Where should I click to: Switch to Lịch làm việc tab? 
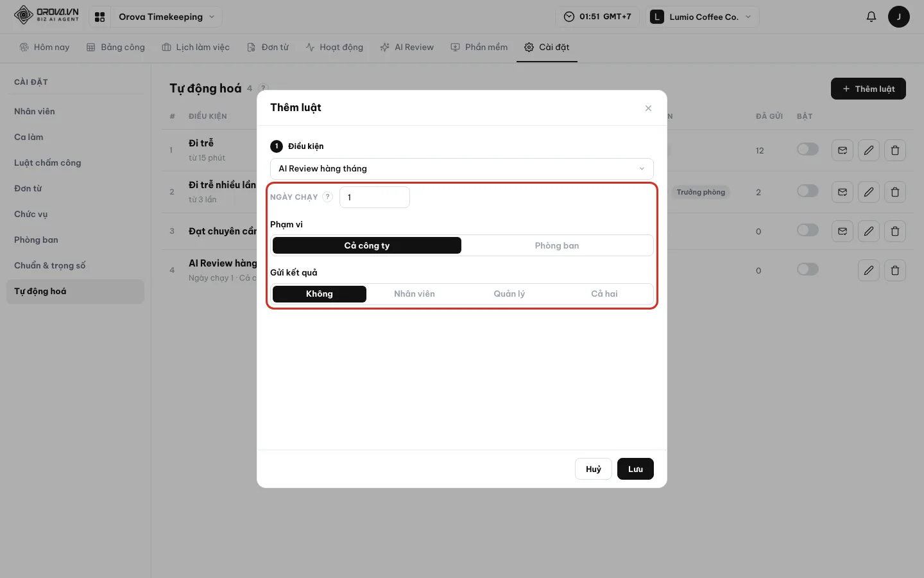(196, 48)
